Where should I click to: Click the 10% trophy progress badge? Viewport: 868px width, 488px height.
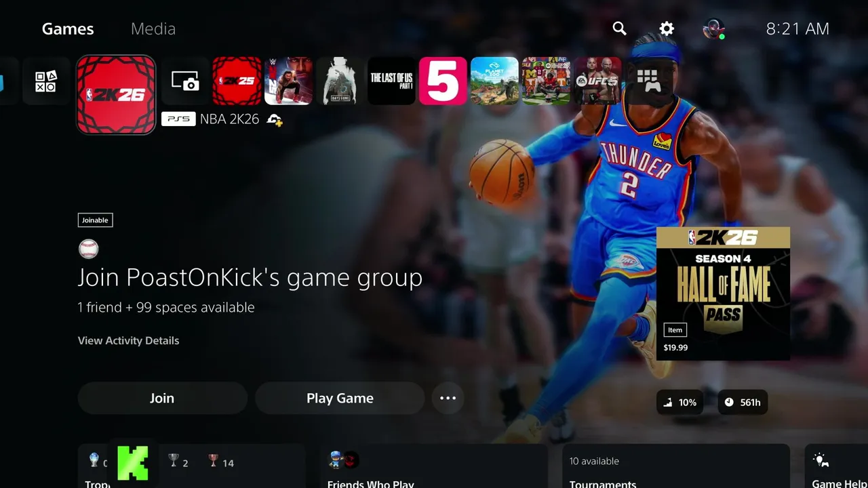[680, 403]
